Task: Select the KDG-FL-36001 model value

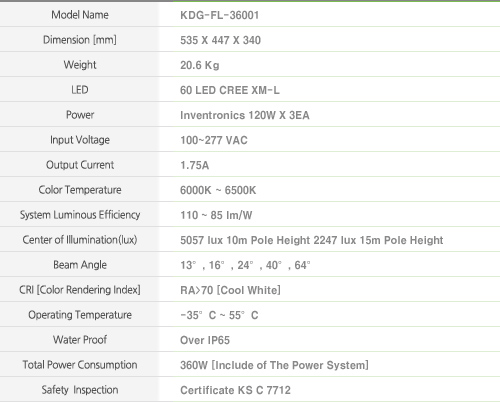Action: (219, 15)
